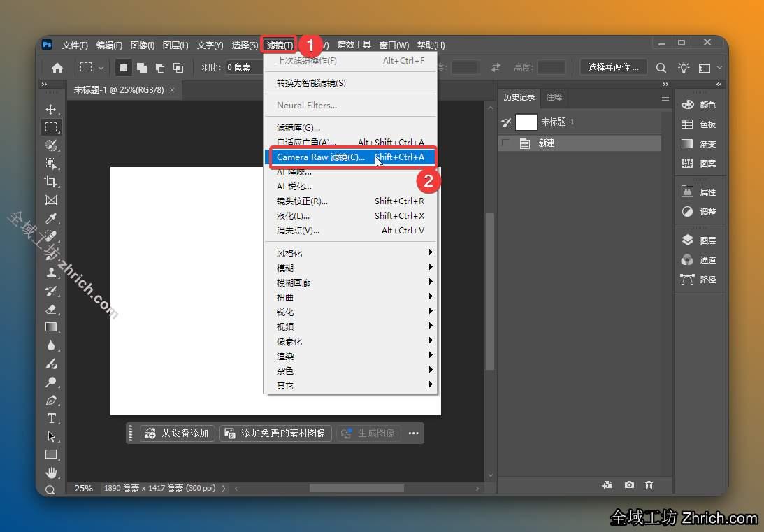Screen dimensions: 764x532
Task: Open the 文件(F) menu
Action: click(x=75, y=45)
